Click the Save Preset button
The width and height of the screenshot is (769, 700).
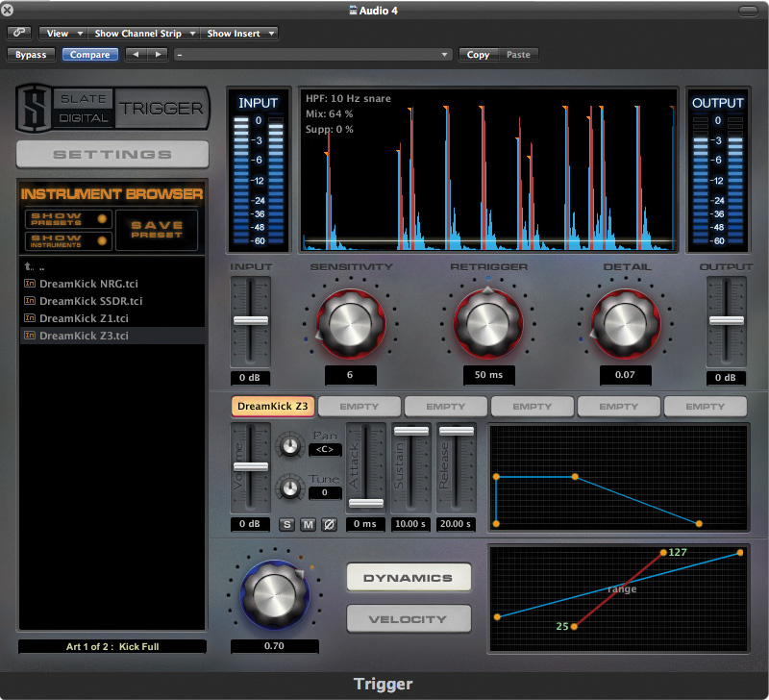pos(157,230)
